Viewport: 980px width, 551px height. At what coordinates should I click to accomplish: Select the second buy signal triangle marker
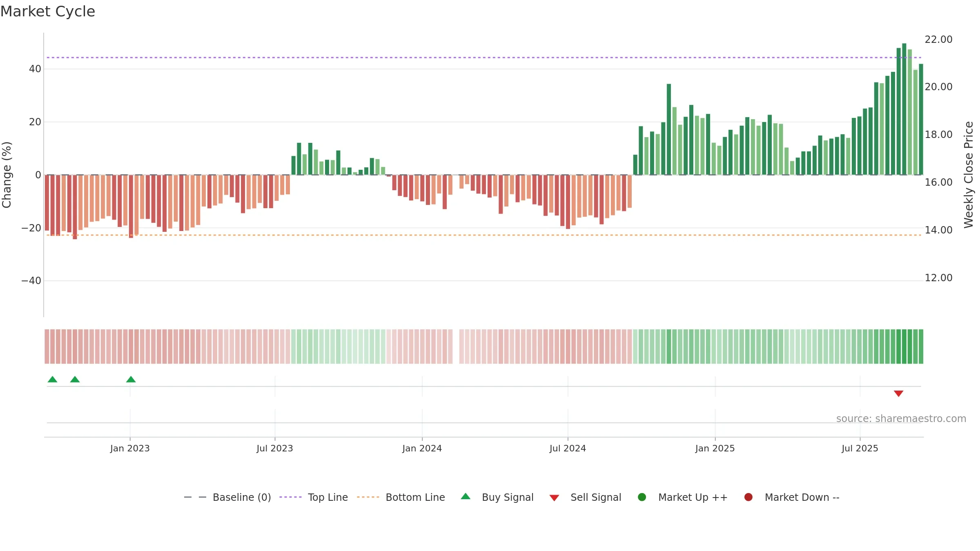point(75,380)
